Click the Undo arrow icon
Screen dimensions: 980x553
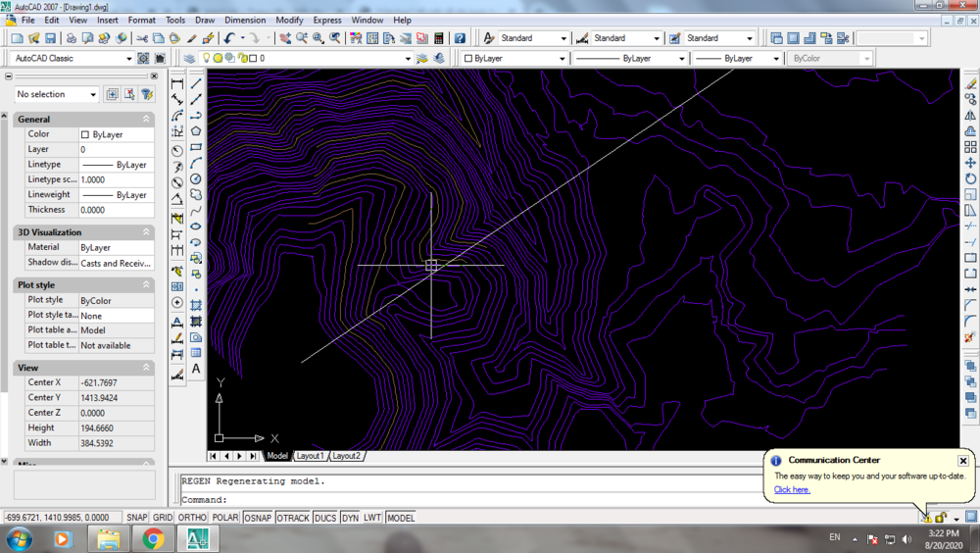[229, 38]
